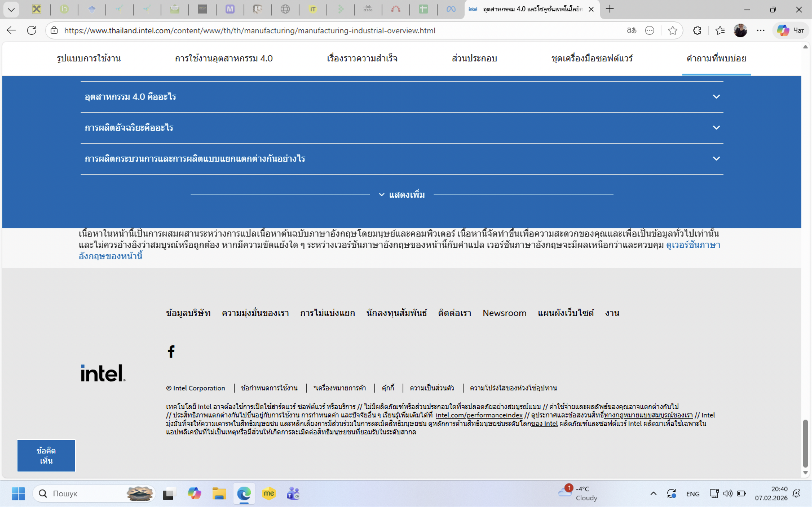Click the browser refresh icon
The height and width of the screenshot is (507, 812).
click(32, 30)
